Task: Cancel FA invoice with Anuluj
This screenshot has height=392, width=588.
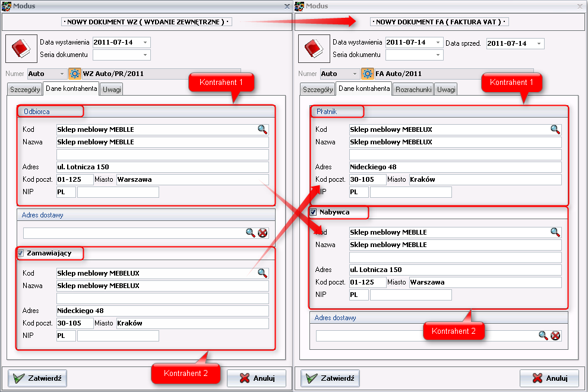Action: tap(549, 378)
